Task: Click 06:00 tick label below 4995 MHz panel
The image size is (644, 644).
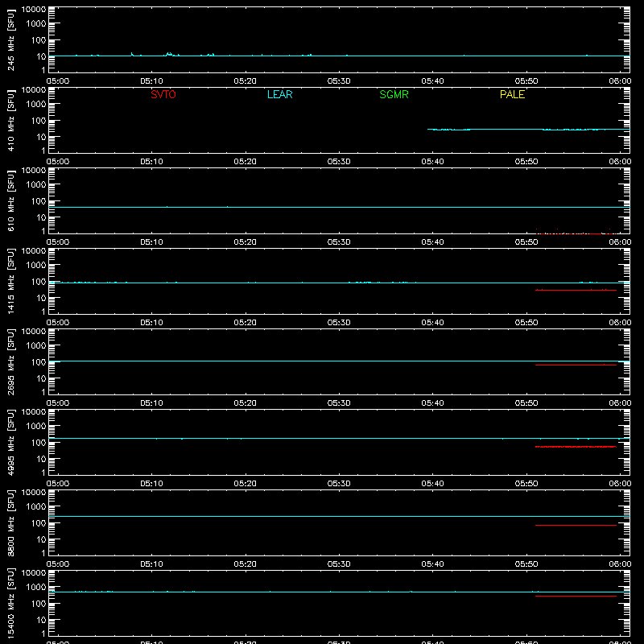Action: coord(620,484)
